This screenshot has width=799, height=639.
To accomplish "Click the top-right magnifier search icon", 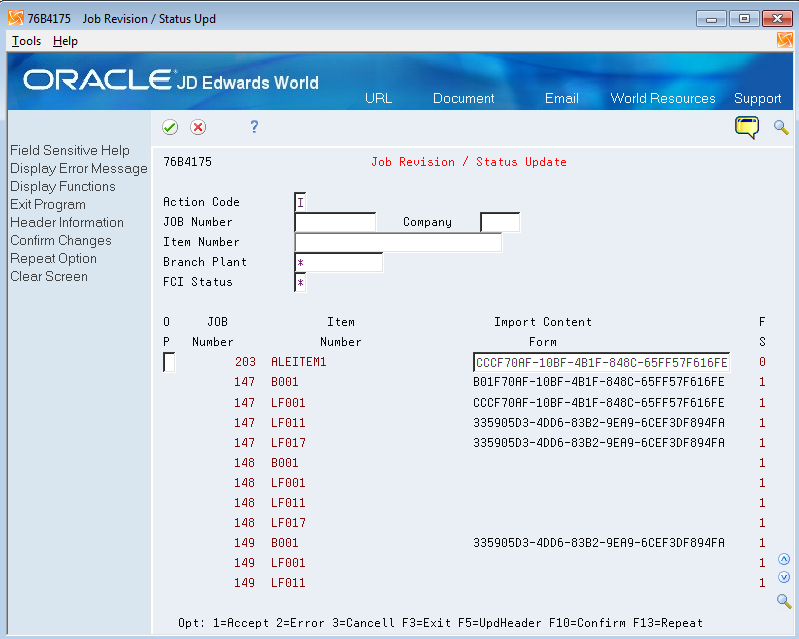I will [x=781, y=127].
